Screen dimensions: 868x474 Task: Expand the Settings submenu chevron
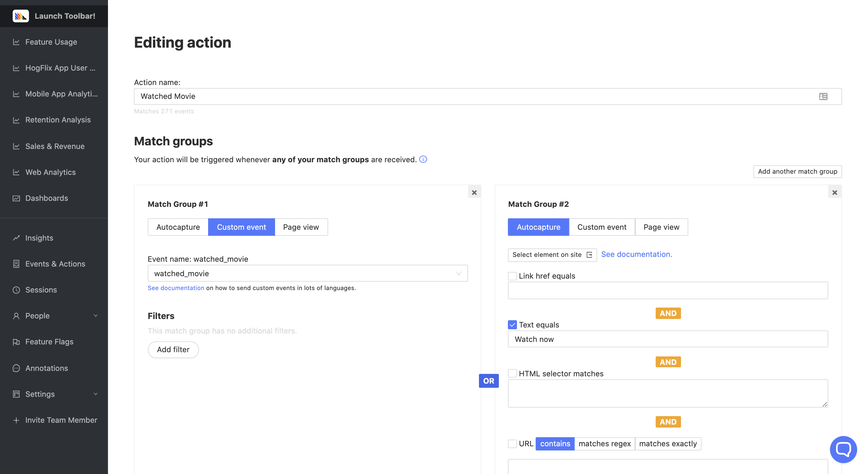(96, 394)
